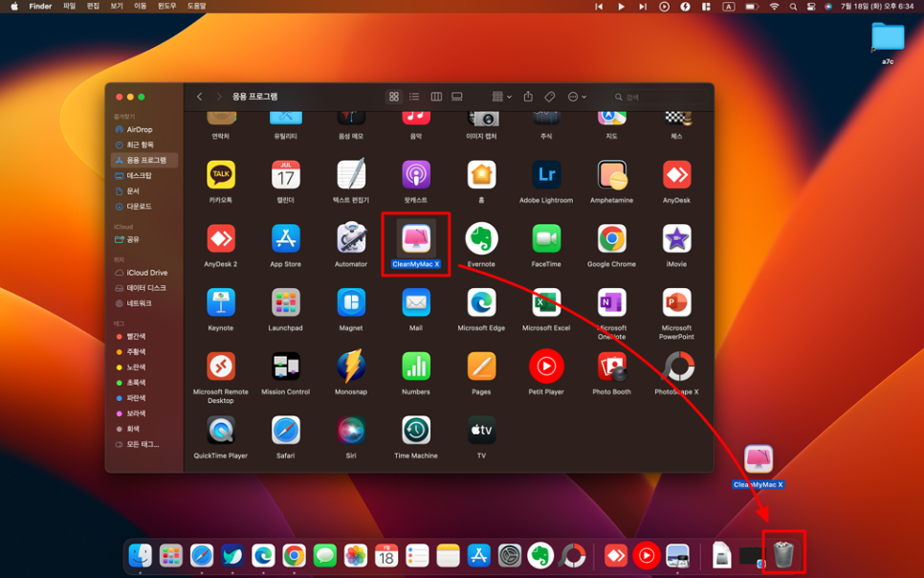Select the AnyDesk 2 app icon

click(x=221, y=238)
